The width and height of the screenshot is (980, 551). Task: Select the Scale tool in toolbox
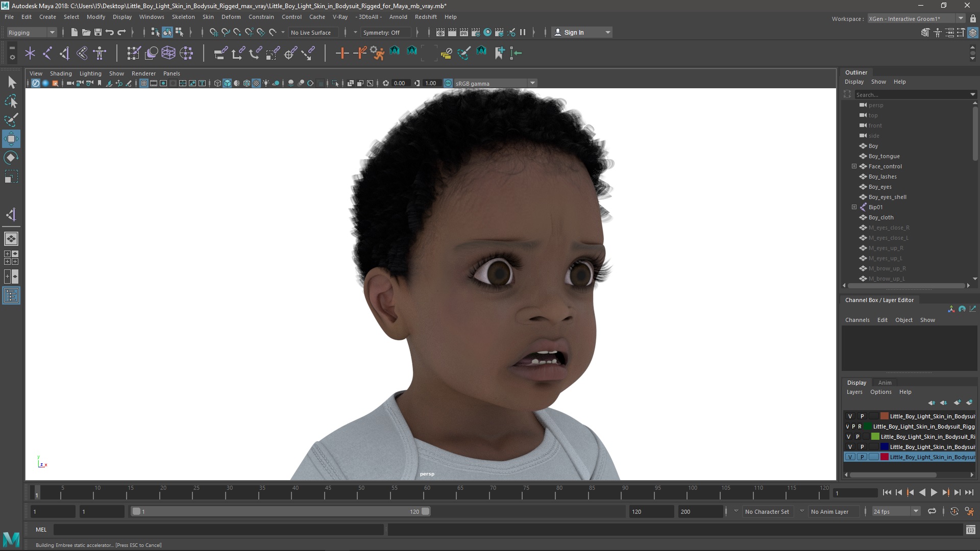click(x=11, y=177)
